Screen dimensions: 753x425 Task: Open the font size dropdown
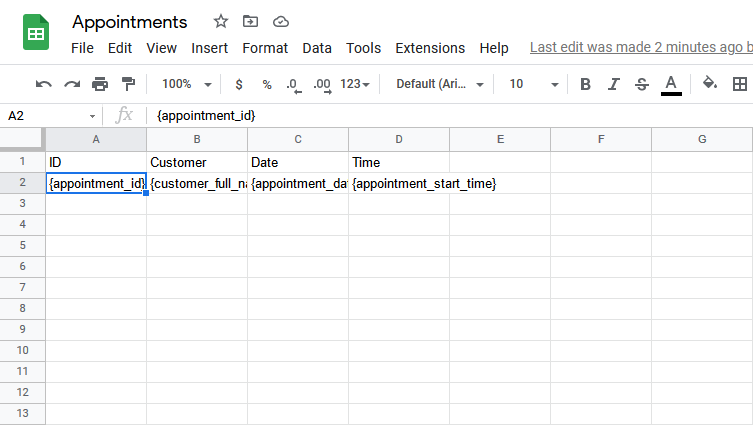coord(530,84)
